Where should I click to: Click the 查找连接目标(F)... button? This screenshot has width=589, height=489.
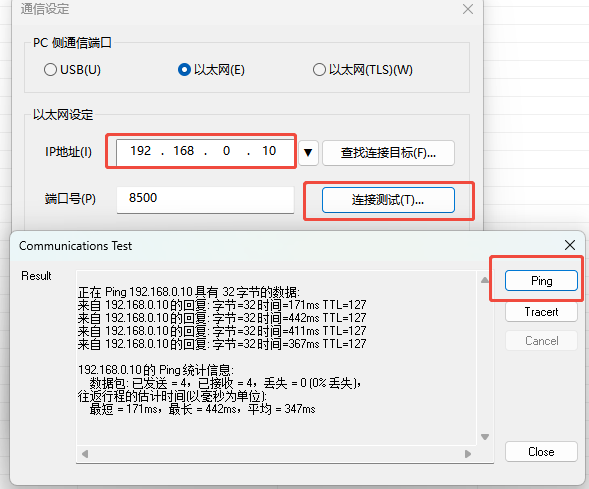point(388,153)
